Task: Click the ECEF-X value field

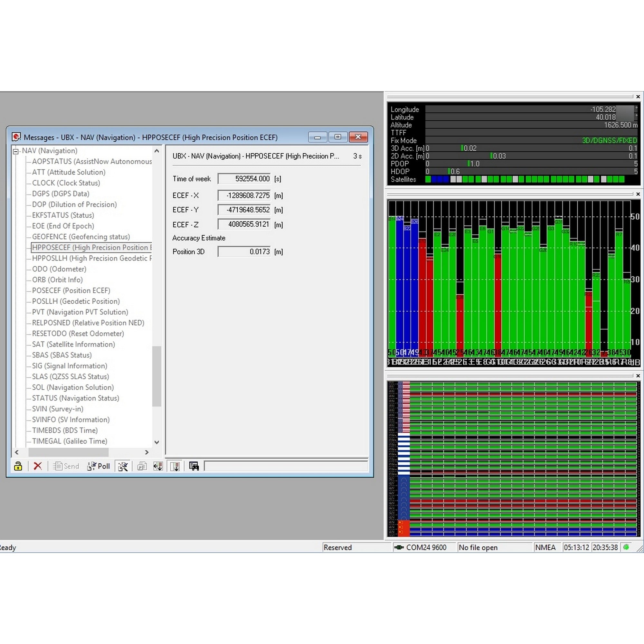Action: click(x=244, y=196)
